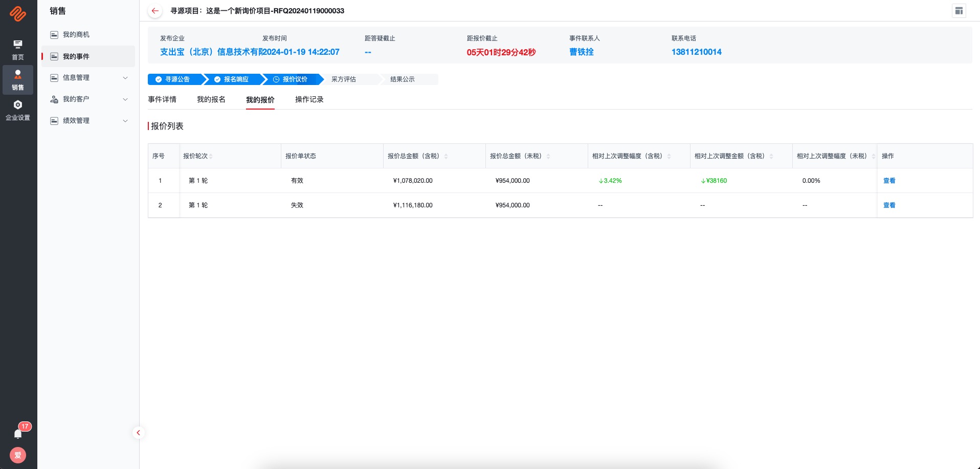Select the 我的报价 tab

click(x=260, y=100)
